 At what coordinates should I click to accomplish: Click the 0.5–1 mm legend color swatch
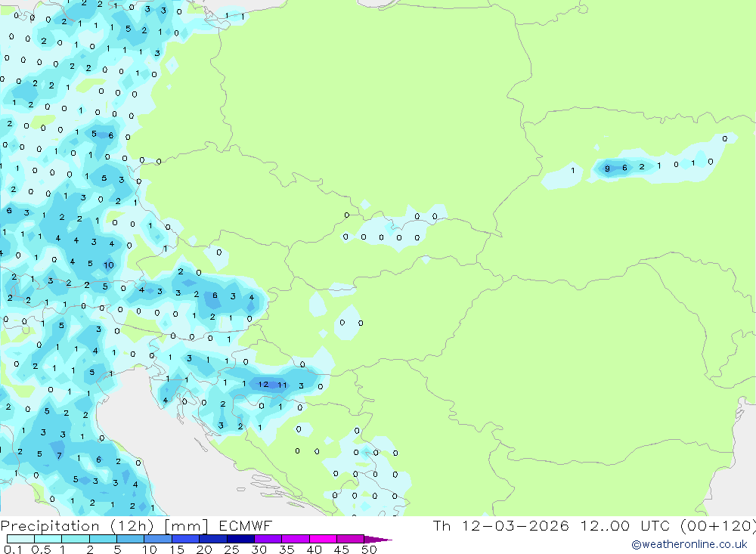tap(48, 539)
